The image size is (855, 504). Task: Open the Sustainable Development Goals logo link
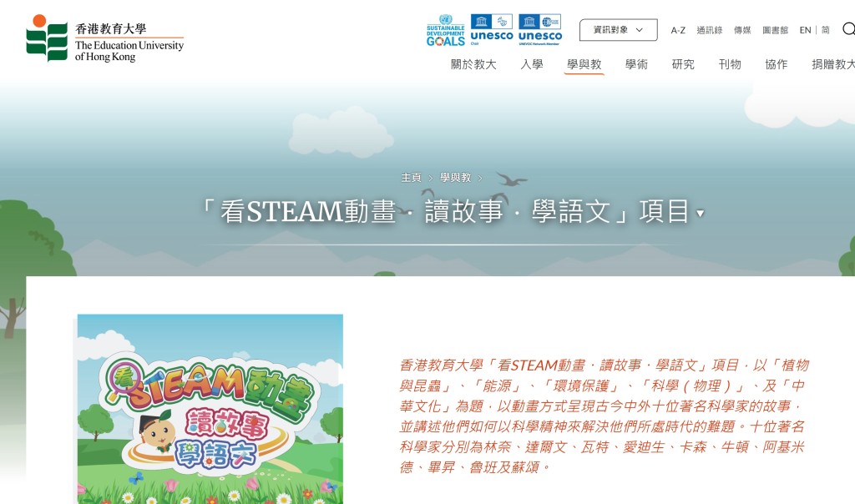[446, 30]
